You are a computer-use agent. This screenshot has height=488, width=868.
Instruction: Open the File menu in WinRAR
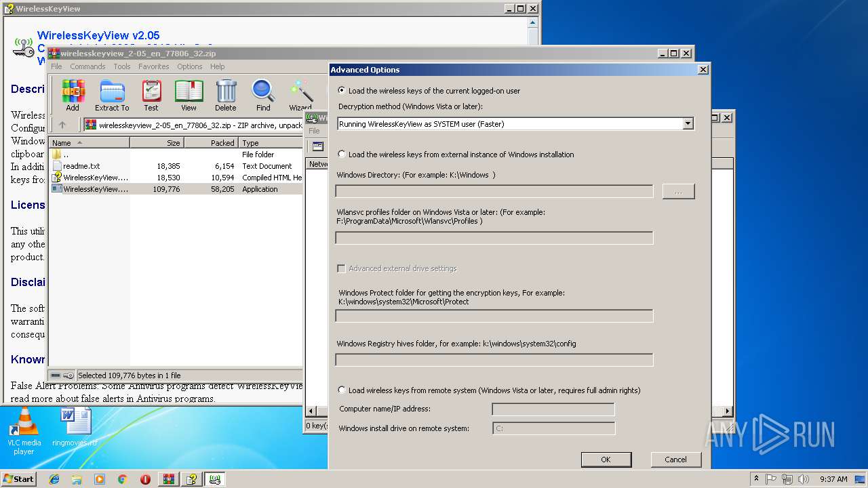click(56, 66)
